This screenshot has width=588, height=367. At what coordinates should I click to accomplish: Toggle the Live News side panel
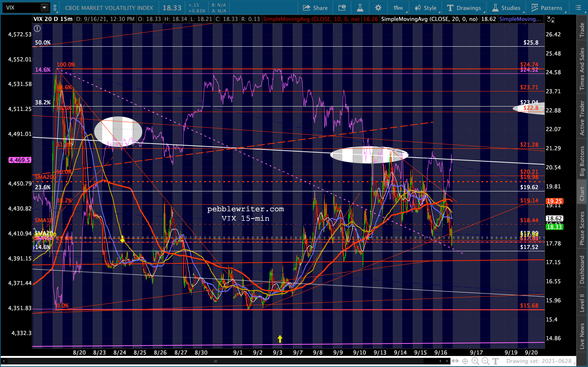[582, 336]
